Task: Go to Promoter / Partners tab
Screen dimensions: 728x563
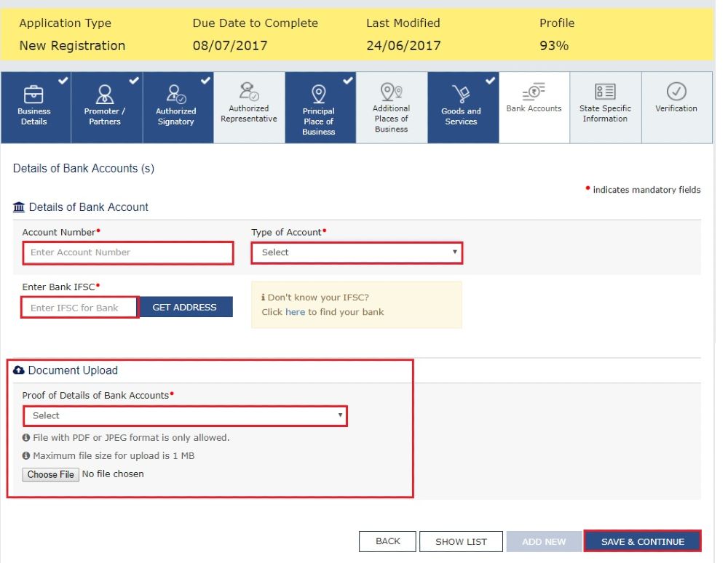Action: click(107, 107)
